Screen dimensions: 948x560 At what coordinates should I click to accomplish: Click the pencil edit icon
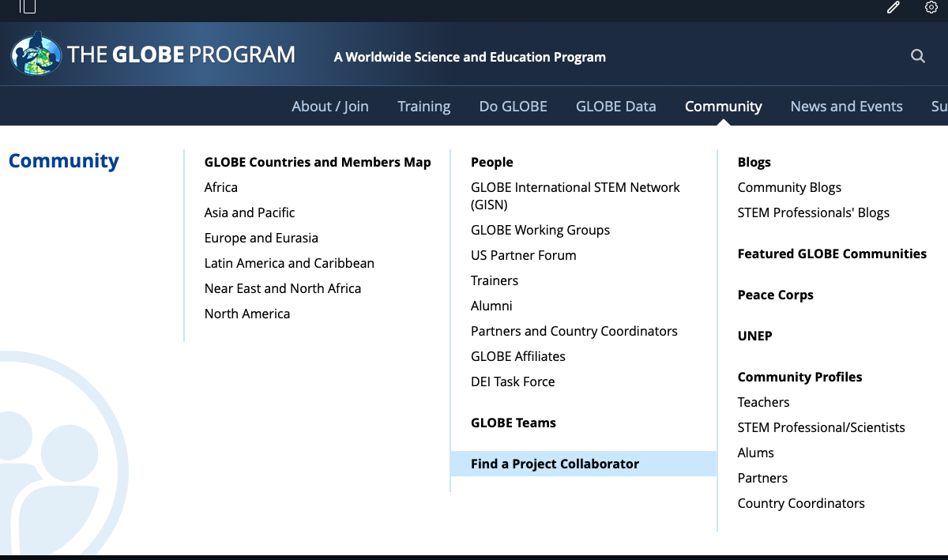(x=893, y=8)
